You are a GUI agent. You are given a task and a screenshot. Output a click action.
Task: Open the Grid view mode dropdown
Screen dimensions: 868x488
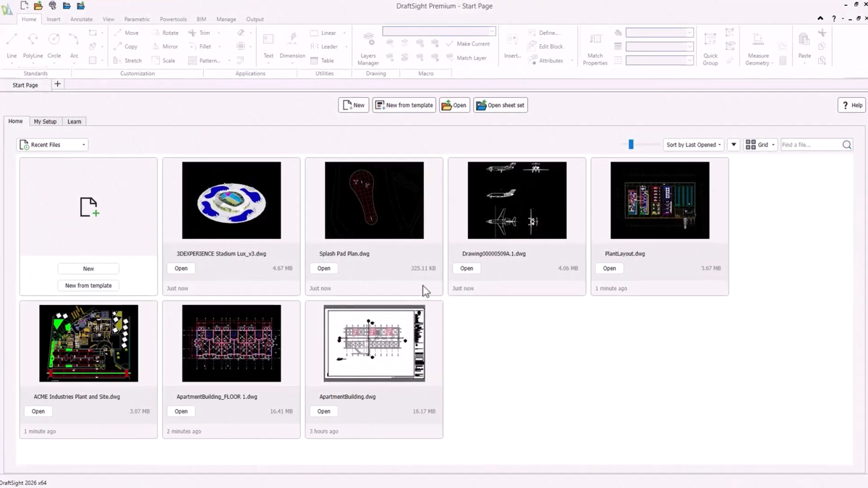(x=760, y=145)
